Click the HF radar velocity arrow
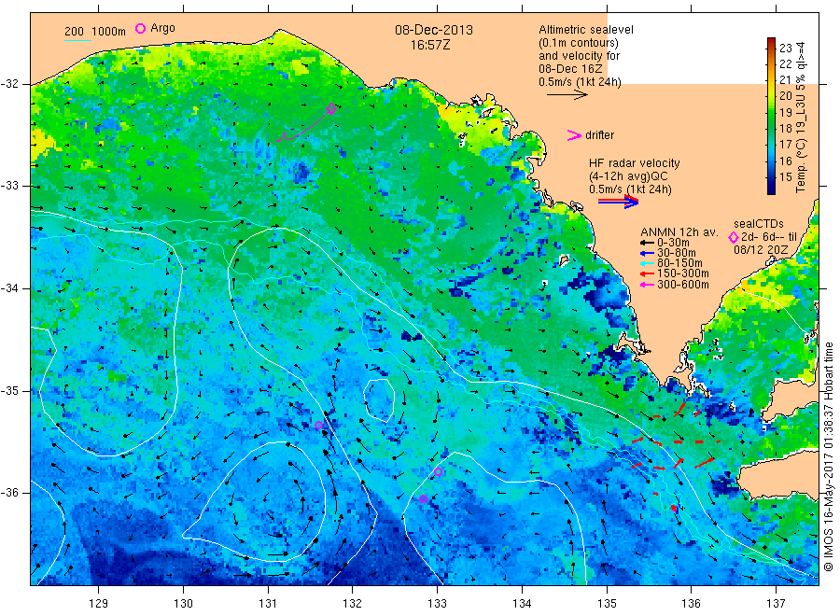840x616 pixels. pyautogui.click(x=619, y=202)
